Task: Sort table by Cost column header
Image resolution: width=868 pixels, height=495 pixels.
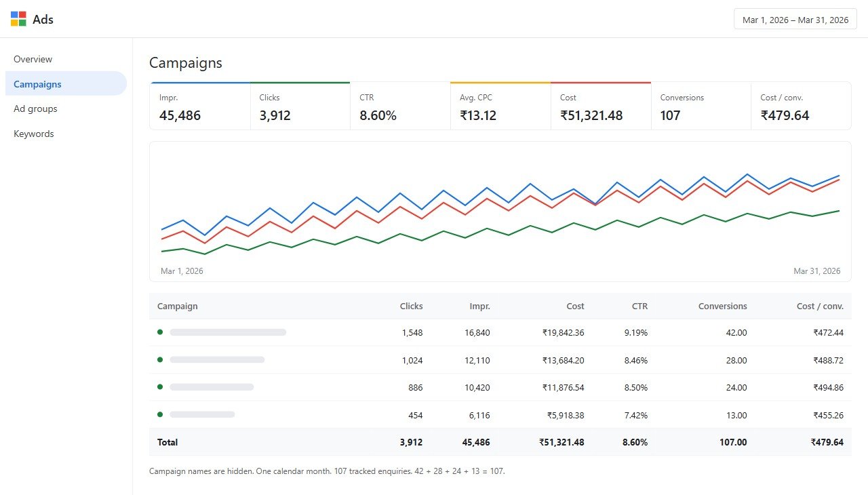Action: 575,306
